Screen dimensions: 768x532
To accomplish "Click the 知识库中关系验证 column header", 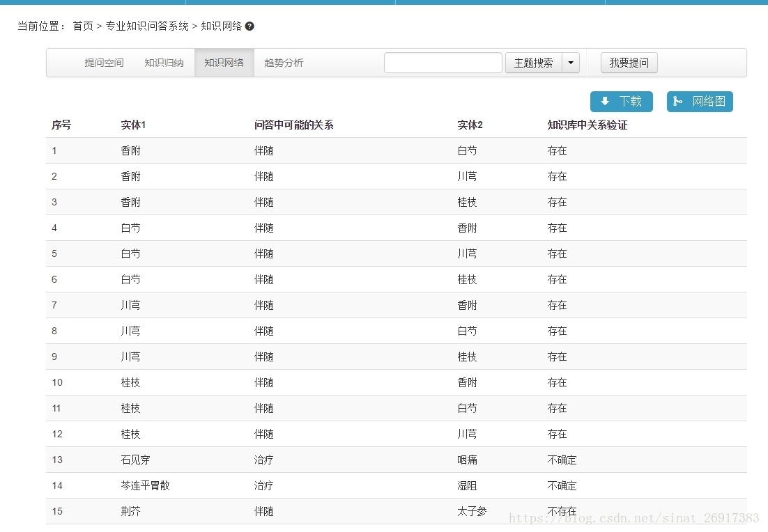I will click(x=587, y=125).
